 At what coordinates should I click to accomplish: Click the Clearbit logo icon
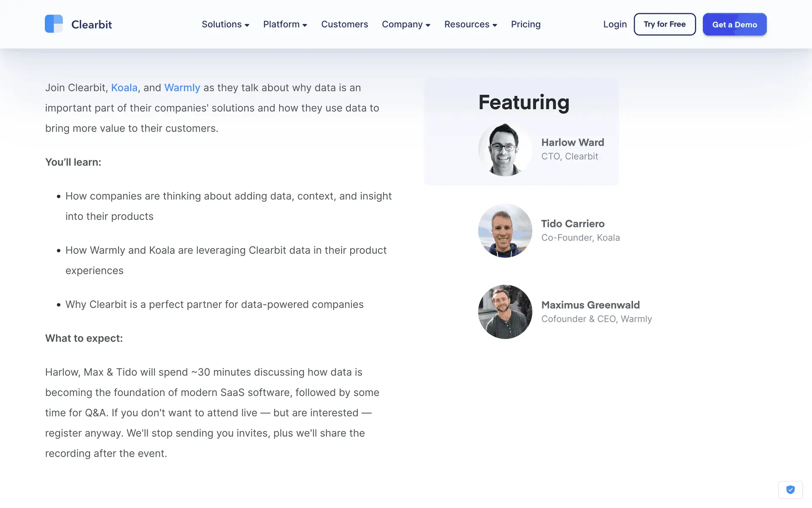(54, 24)
